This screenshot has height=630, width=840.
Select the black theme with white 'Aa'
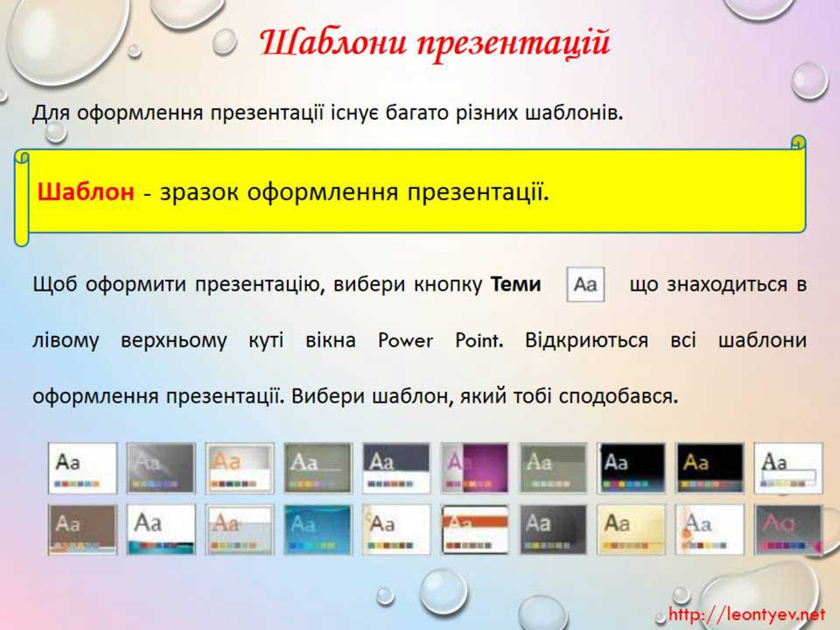click(632, 468)
